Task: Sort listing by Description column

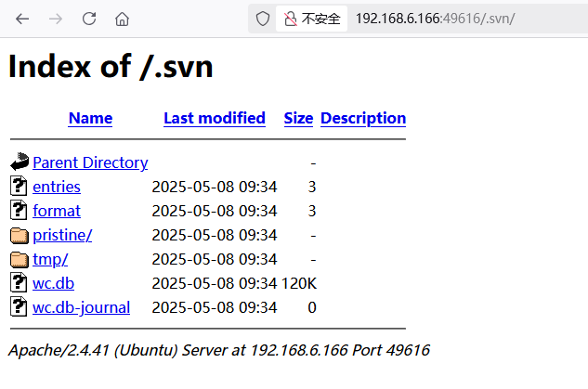Action: point(362,118)
